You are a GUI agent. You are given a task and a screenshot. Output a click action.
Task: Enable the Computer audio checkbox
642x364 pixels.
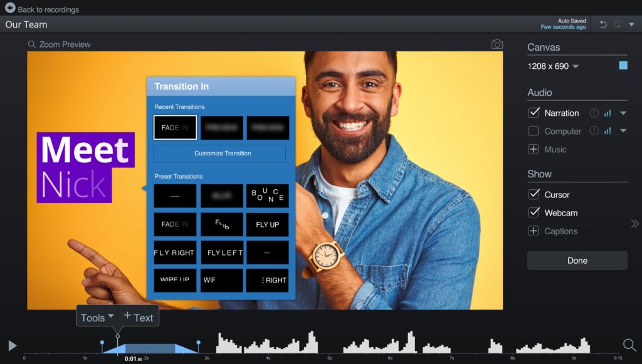(535, 131)
